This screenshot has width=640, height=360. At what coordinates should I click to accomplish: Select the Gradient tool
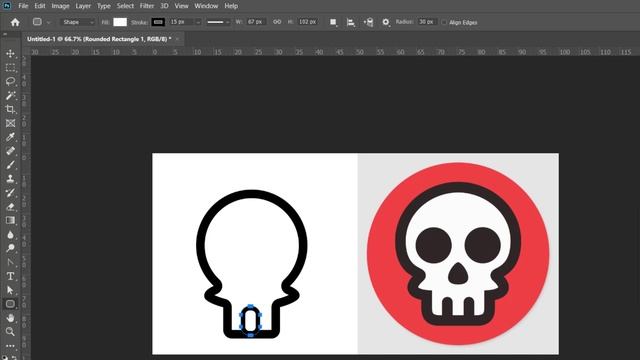(10, 220)
